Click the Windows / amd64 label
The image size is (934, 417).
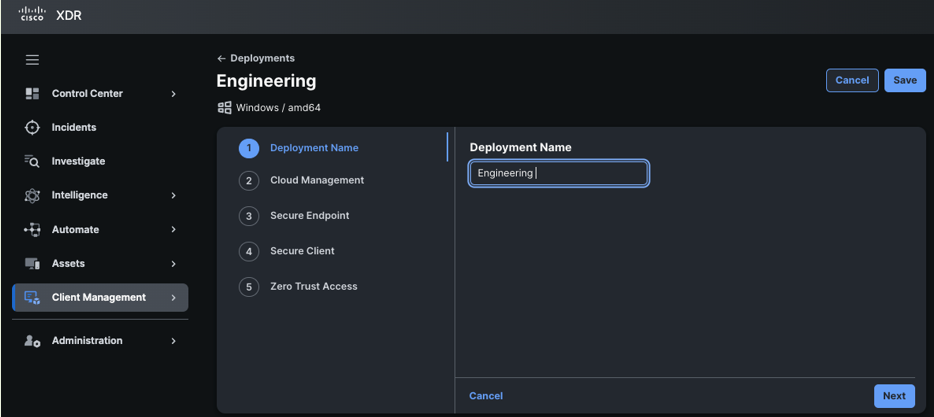278,108
